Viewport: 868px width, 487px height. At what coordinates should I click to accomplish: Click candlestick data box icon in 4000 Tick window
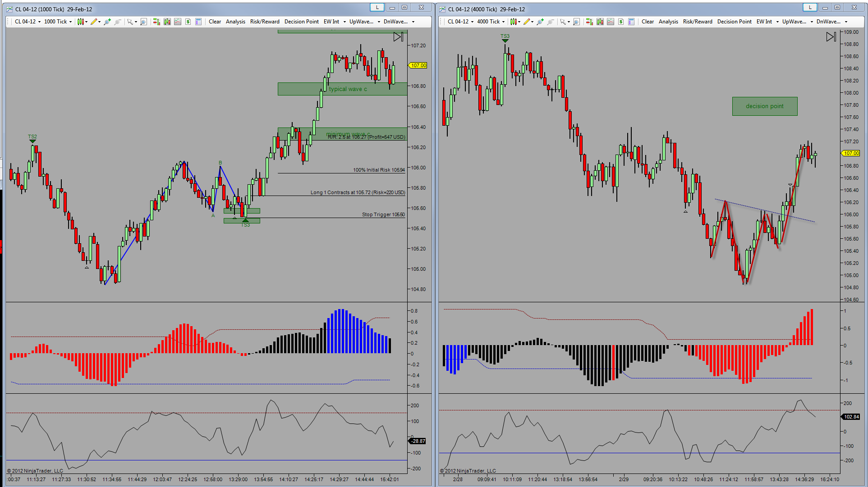point(600,22)
